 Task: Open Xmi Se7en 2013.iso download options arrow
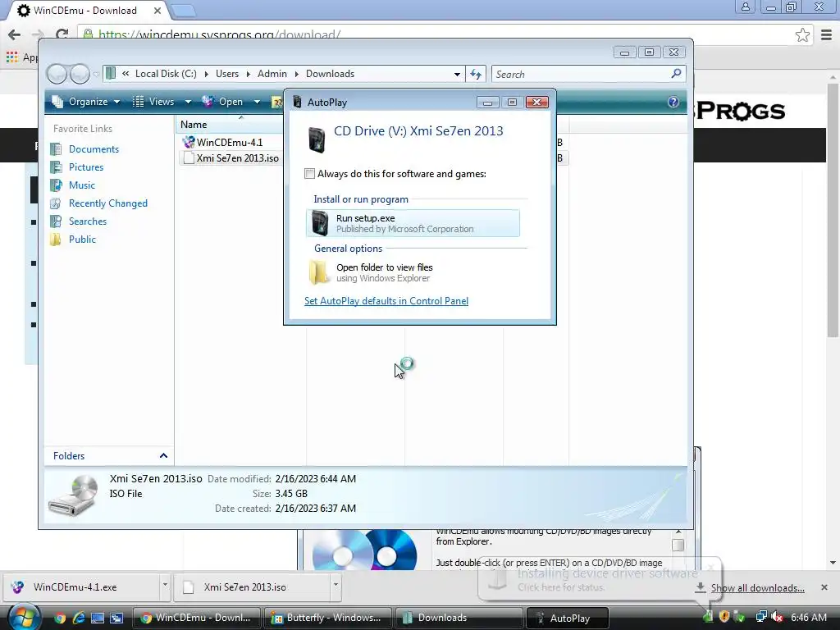pyautogui.click(x=336, y=585)
